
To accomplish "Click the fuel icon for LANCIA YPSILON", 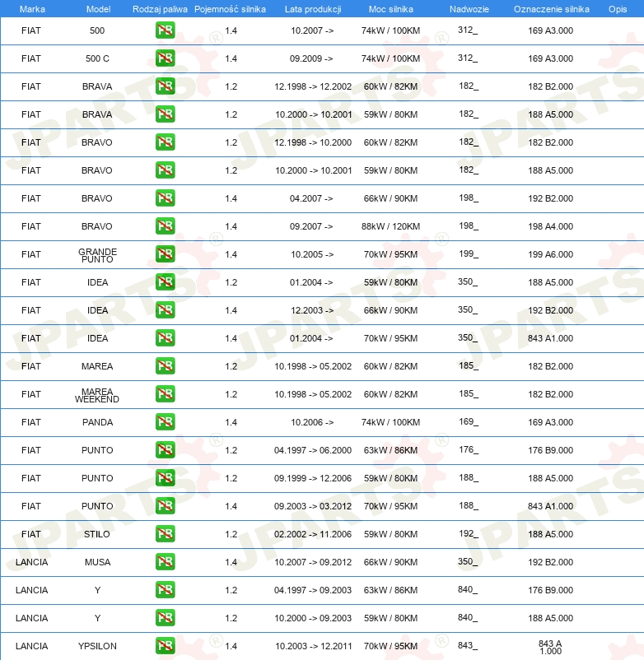I will [165, 646].
